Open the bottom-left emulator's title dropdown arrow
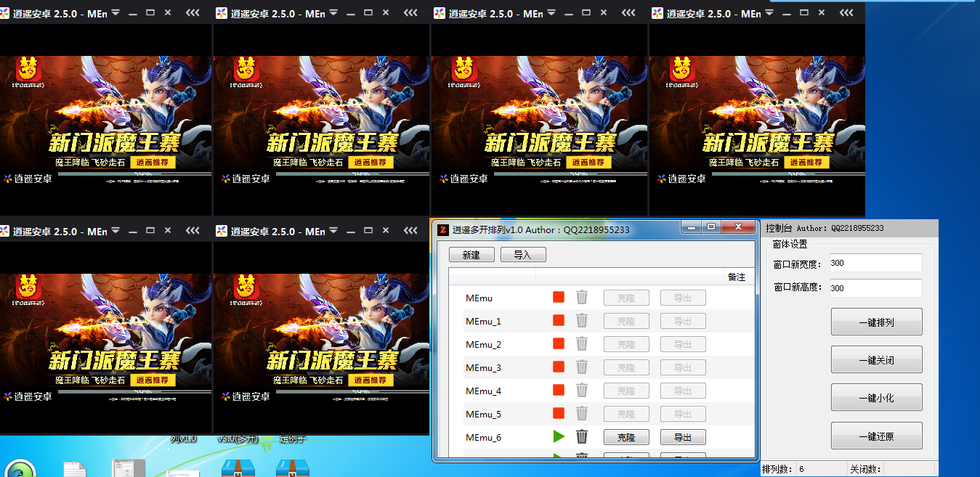This screenshot has width=980, height=477. [x=116, y=231]
